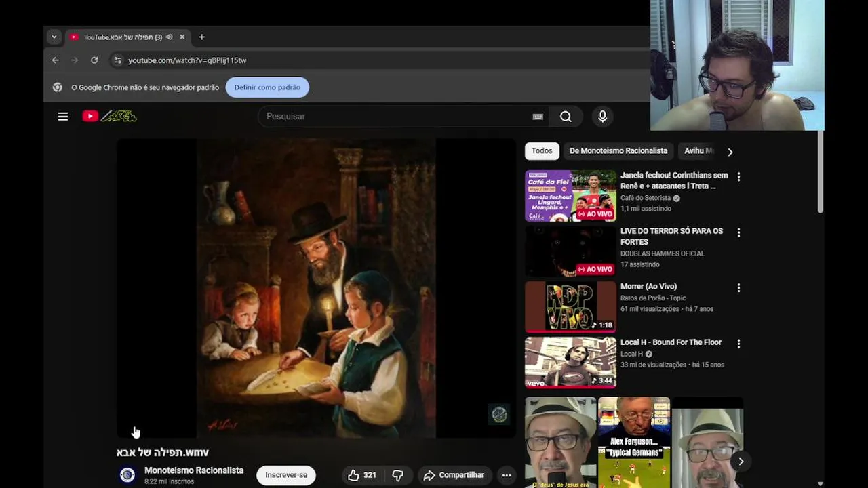This screenshot has width=868, height=488.
Task: Subscribe with the Inscrever-se button
Action: click(286, 475)
